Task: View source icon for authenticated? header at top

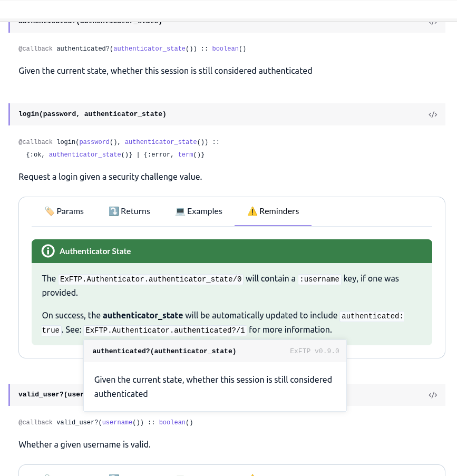Action: 433,23
